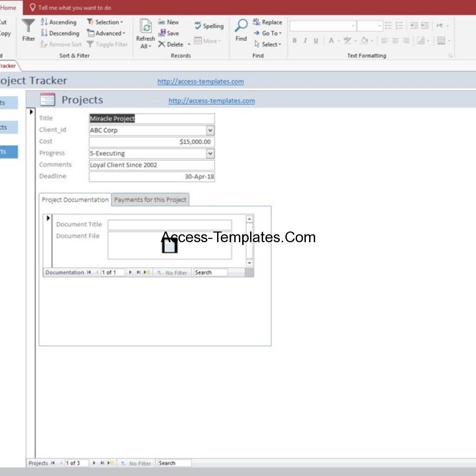Open the access-templates.com link in Projects header

[x=212, y=100]
